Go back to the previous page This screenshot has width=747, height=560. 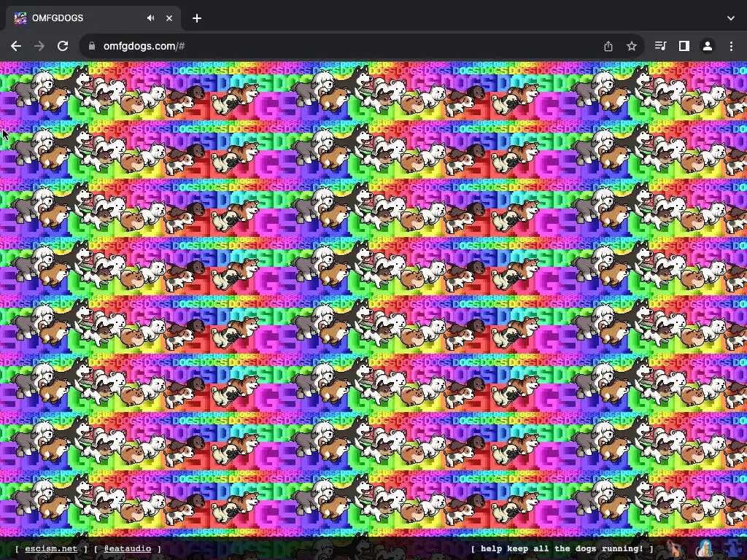16,46
